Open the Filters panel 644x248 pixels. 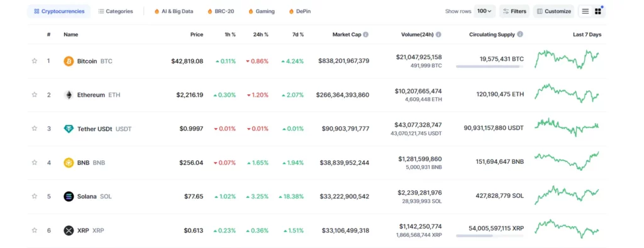tap(514, 11)
